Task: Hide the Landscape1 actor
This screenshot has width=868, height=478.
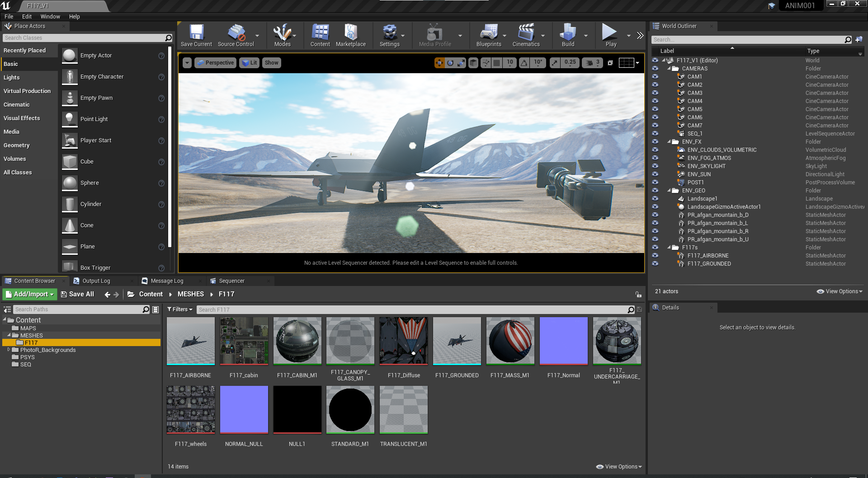Action: tap(655, 199)
